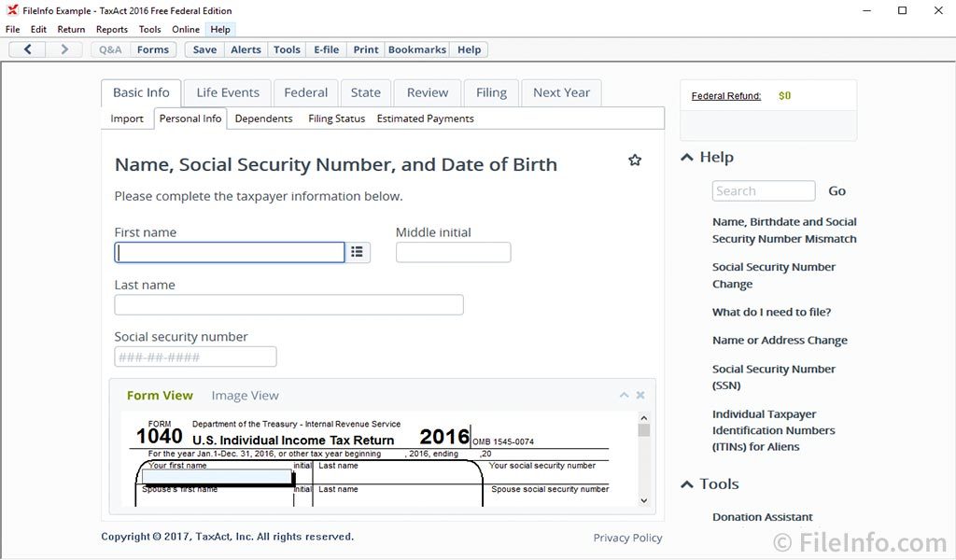Open the Reports menu

(112, 29)
